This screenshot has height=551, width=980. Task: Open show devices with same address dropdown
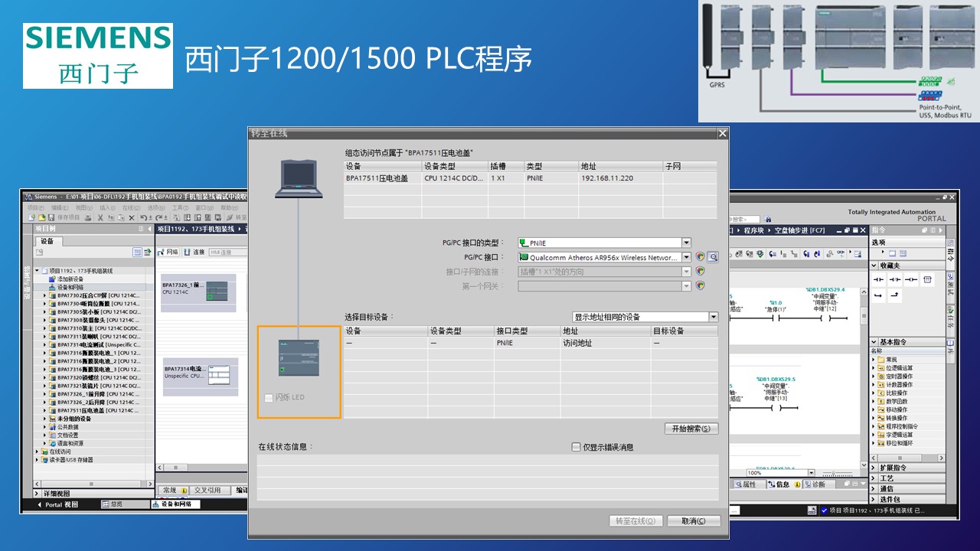pos(714,317)
